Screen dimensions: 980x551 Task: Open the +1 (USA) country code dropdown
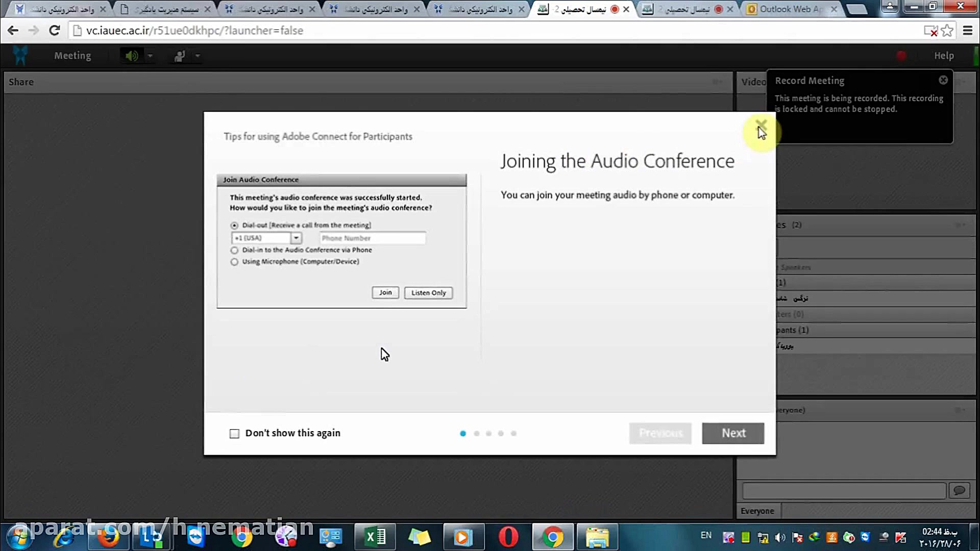[296, 238]
